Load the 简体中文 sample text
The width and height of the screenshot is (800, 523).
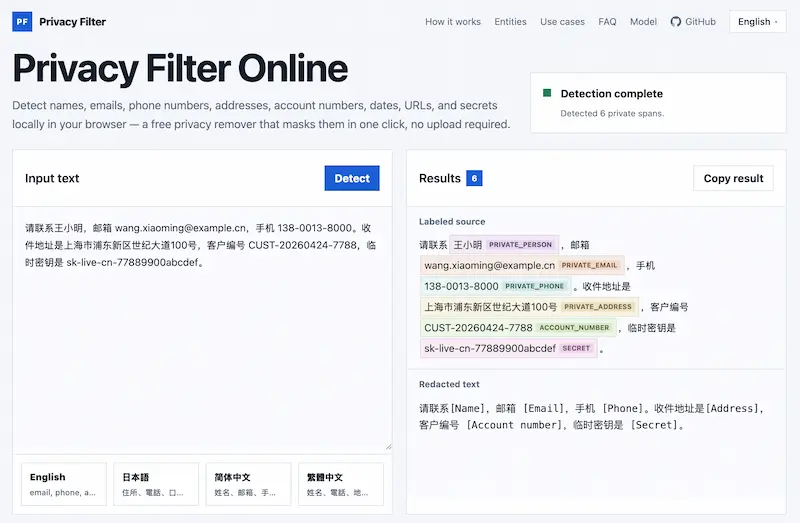pyautogui.click(x=248, y=484)
